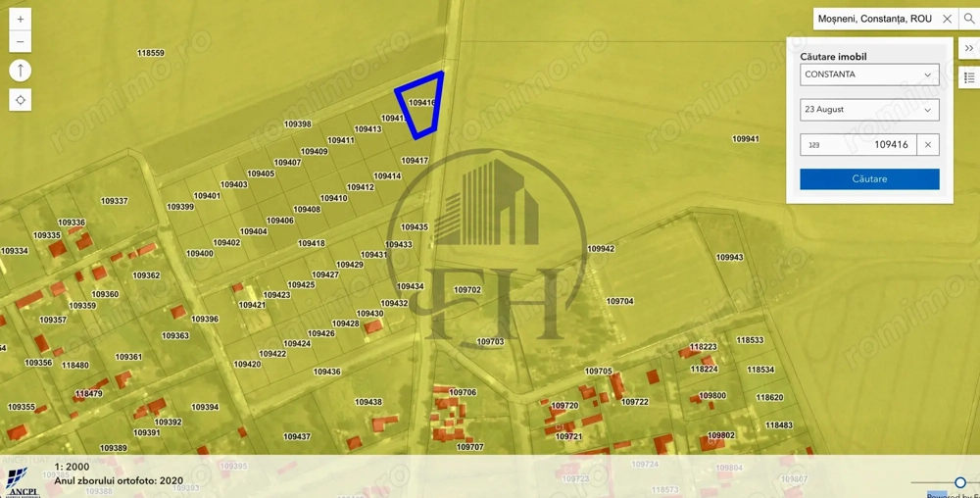Adjust the transparency slider handle
The height and width of the screenshot is (498, 980).
click(x=960, y=482)
